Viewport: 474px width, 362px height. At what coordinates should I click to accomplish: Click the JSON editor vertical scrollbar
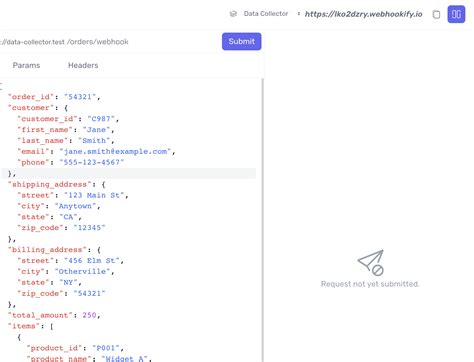point(263,220)
